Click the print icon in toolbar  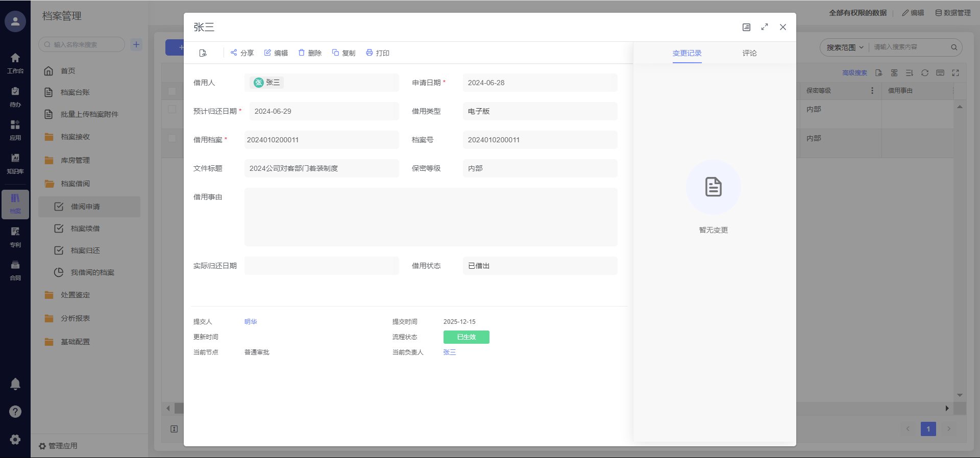point(370,53)
